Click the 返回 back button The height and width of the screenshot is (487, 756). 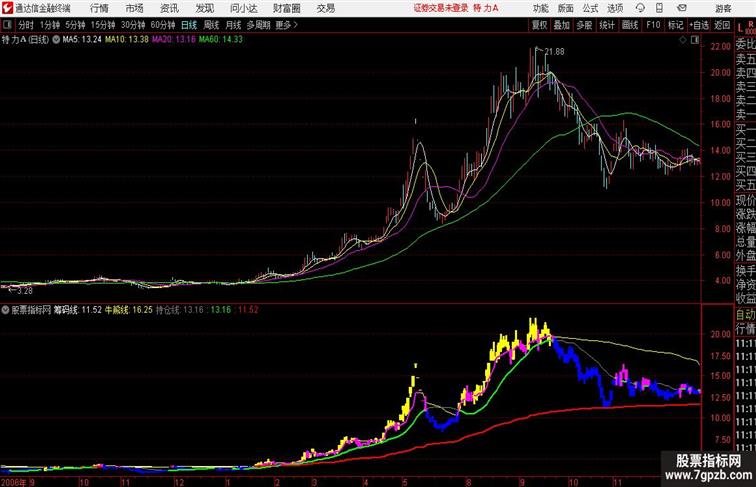[x=722, y=25]
